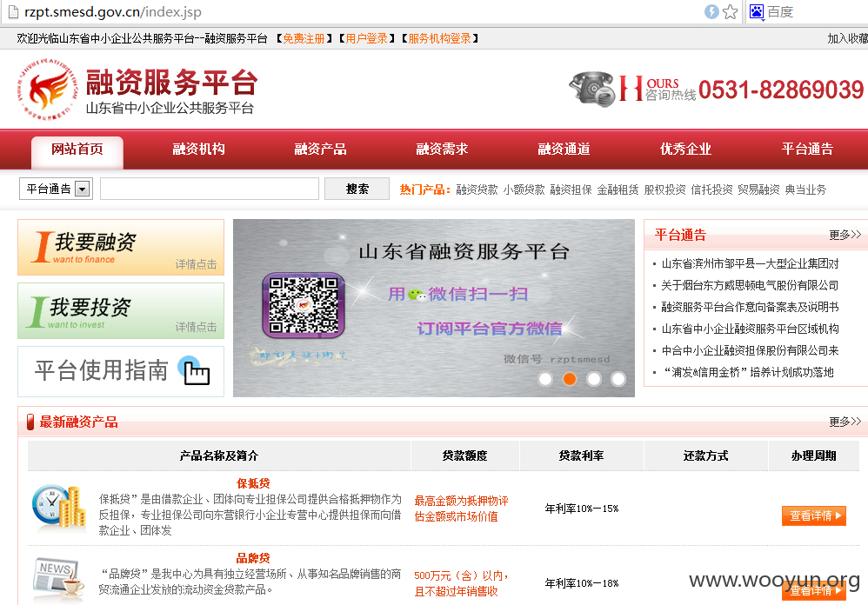Screen dimensions: 868x605
Task: Open notice “浦发&信用金桥”培养计划成功落地
Action: point(748,372)
